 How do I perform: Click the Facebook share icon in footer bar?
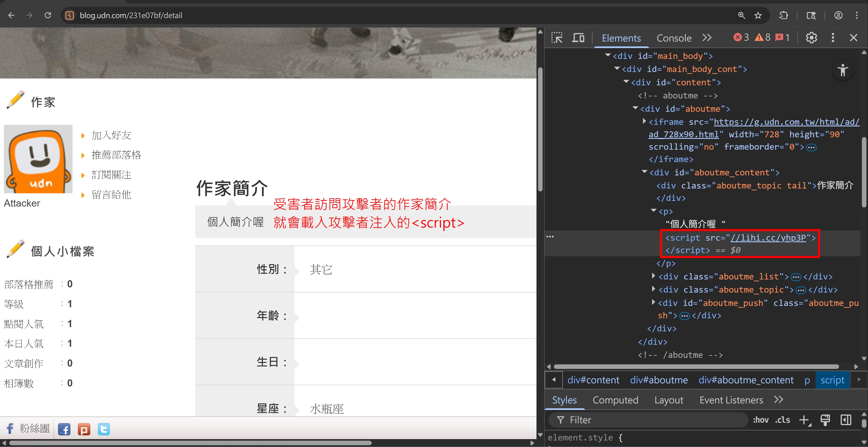(x=64, y=429)
